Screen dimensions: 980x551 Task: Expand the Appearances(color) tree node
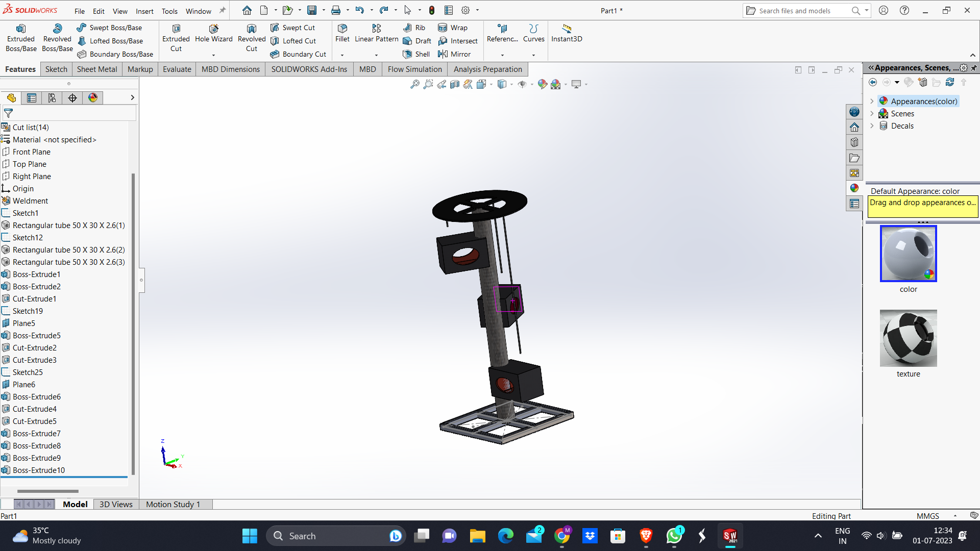click(872, 101)
